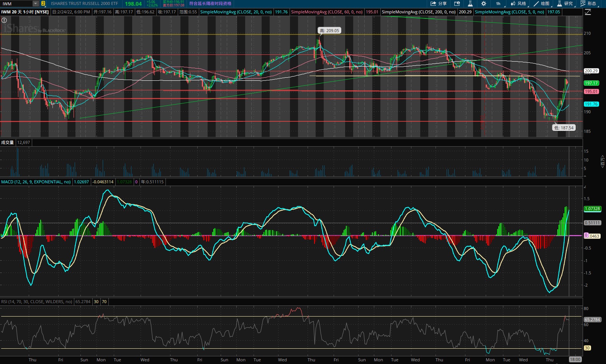
Task: Click the 0.51111 MACD axis tag
Action: click(592, 223)
